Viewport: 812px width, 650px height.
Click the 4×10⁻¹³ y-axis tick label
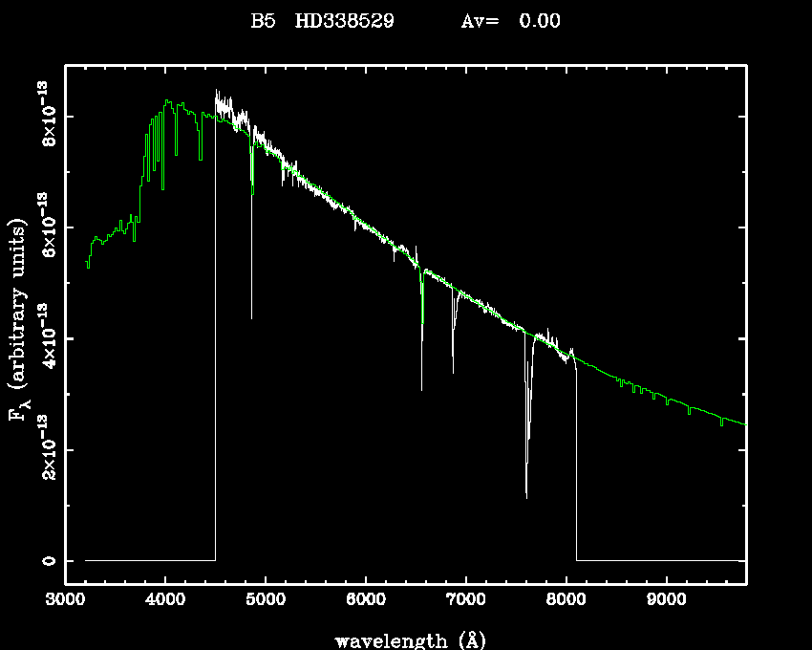[45, 338]
